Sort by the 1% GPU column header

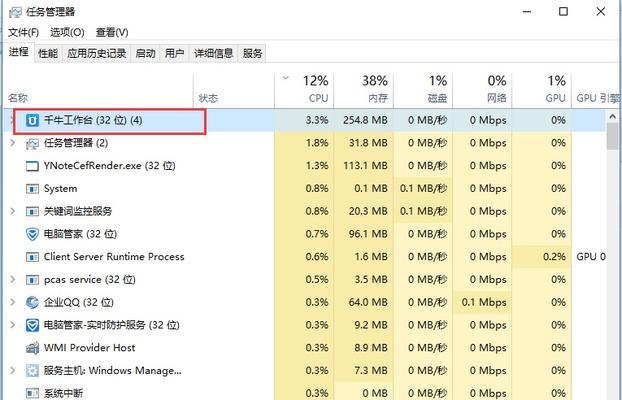pyautogui.click(x=541, y=90)
